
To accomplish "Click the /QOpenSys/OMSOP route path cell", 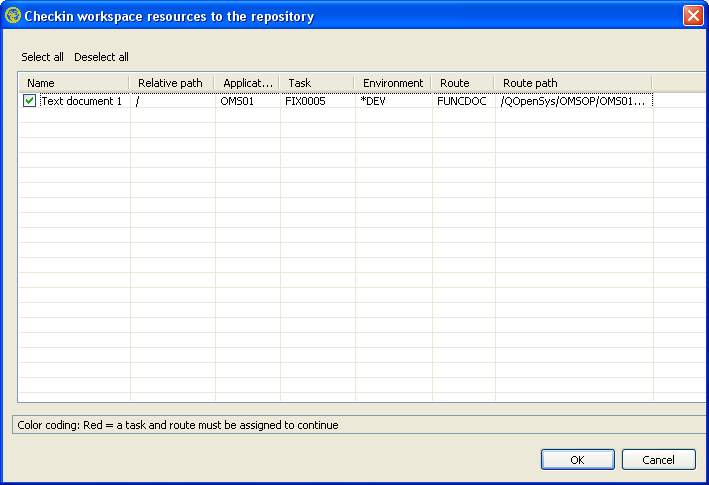I will (x=573, y=101).
